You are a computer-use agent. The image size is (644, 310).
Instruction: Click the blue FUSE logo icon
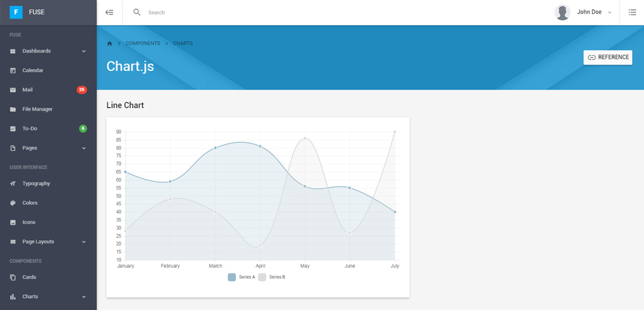coord(16,13)
